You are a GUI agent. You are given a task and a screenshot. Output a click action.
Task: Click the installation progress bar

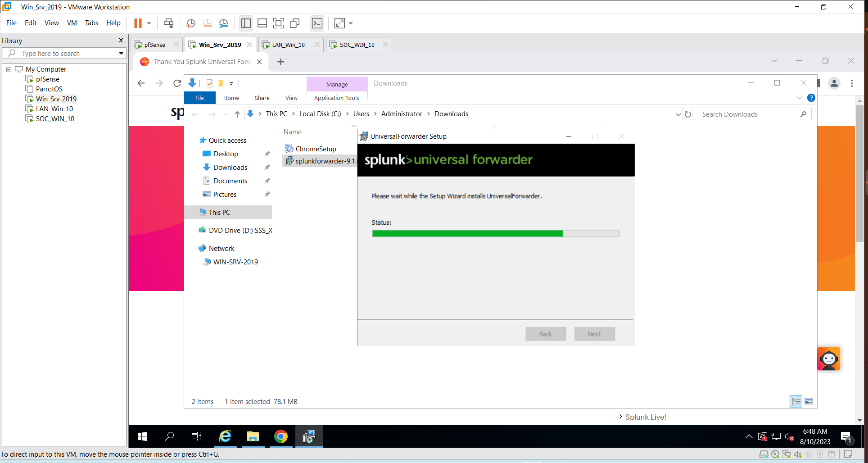click(496, 233)
